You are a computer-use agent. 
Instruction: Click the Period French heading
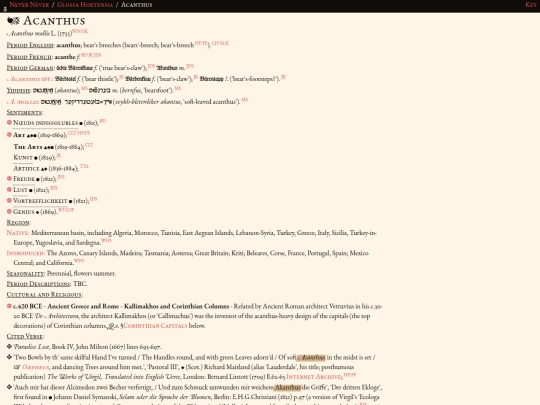[x=30, y=57]
